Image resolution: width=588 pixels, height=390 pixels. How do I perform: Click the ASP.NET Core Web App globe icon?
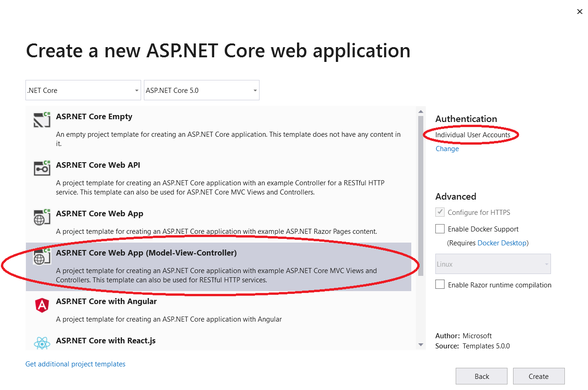(42, 216)
